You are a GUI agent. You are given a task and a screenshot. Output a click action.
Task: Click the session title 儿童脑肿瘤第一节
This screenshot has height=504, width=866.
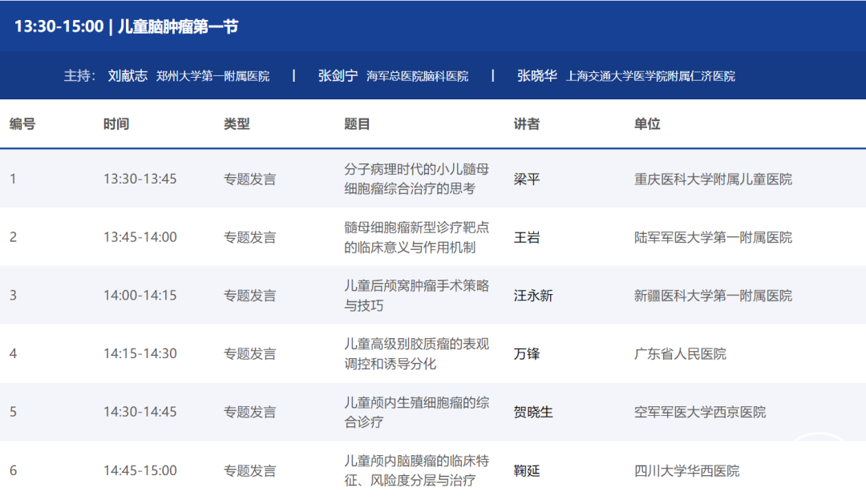tap(178, 26)
